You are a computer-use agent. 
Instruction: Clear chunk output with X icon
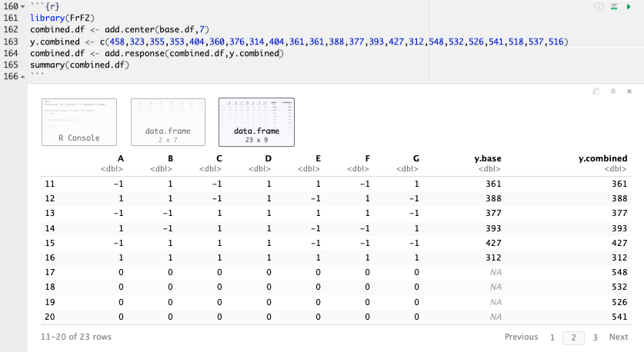point(629,91)
